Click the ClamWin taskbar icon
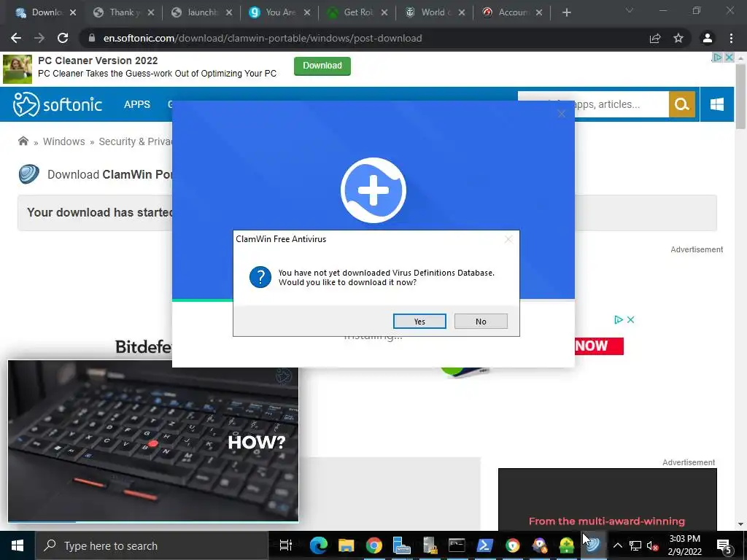Image resolution: width=747 pixels, height=560 pixels. coord(593,545)
